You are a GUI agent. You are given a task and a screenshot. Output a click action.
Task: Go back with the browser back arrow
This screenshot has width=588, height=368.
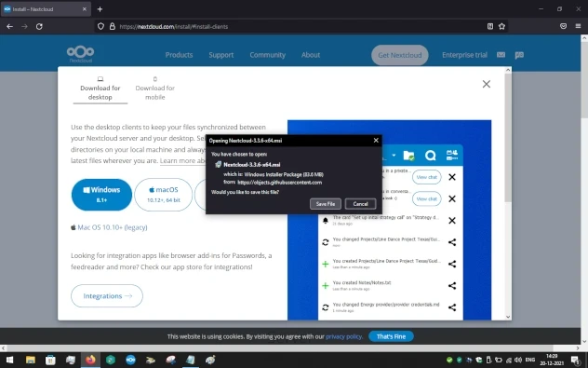[9, 26]
